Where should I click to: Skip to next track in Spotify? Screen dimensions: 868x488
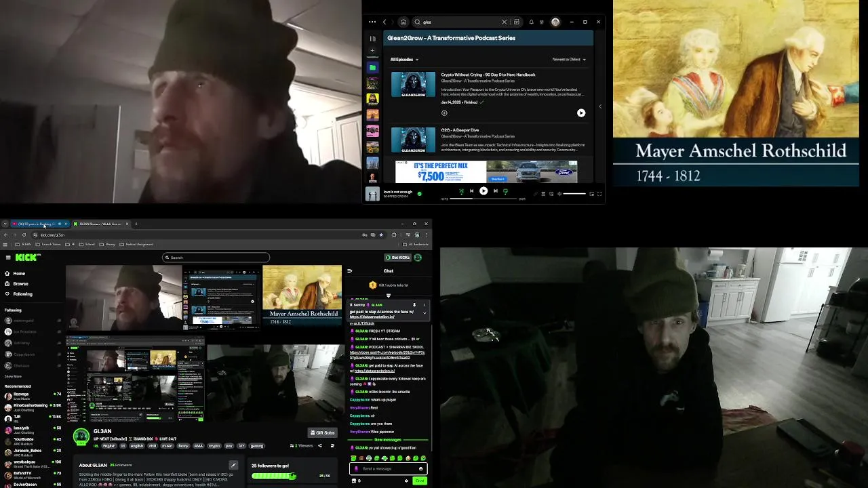[x=495, y=191]
